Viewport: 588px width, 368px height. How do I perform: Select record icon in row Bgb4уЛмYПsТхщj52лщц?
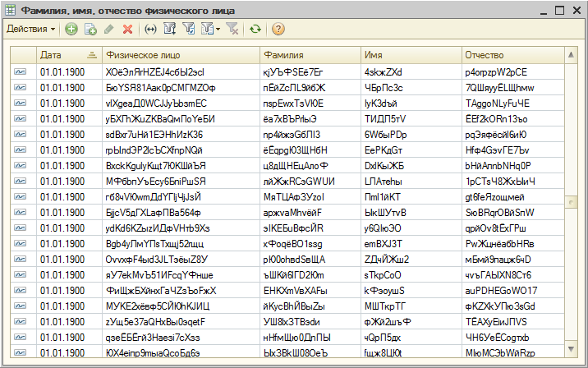[21, 243]
